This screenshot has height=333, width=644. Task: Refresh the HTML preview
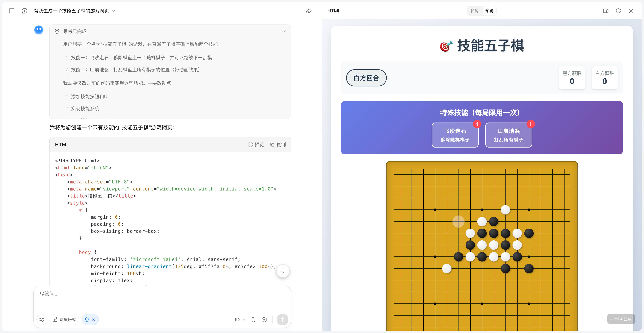click(x=618, y=11)
